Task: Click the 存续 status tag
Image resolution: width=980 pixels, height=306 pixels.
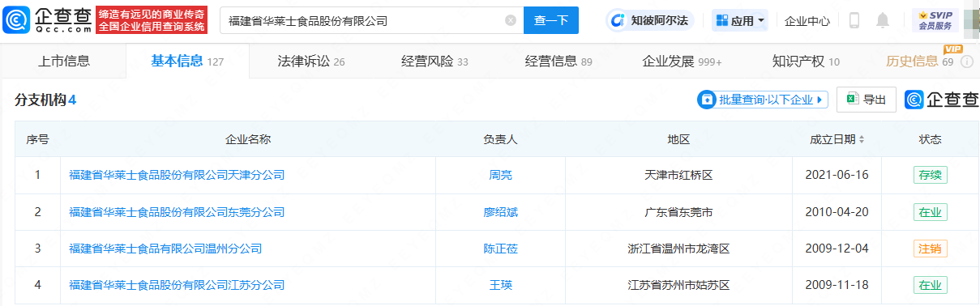Action: tap(930, 175)
